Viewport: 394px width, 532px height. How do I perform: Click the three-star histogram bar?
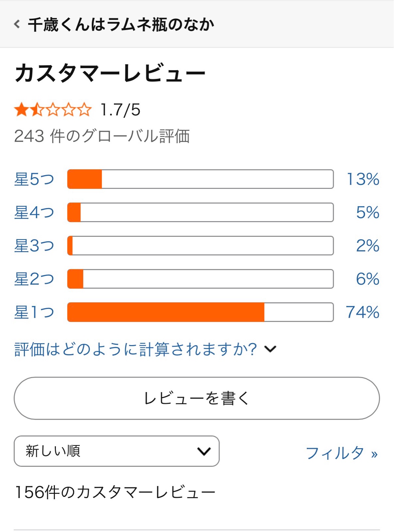click(200, 246)
